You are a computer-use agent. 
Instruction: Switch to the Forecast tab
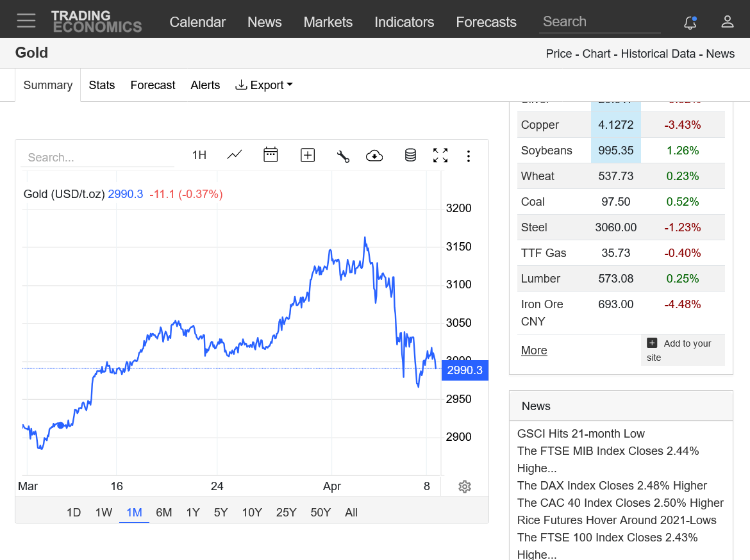click(153, 85)
